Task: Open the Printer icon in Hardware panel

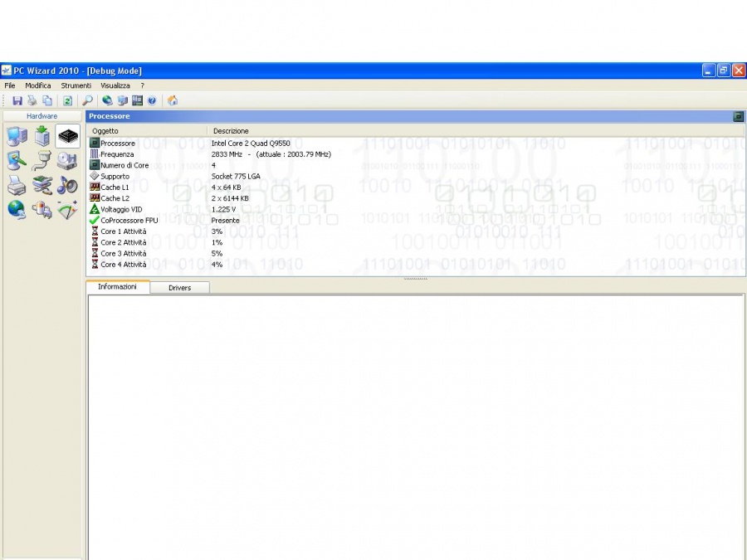Action: (x=17, y=186)
